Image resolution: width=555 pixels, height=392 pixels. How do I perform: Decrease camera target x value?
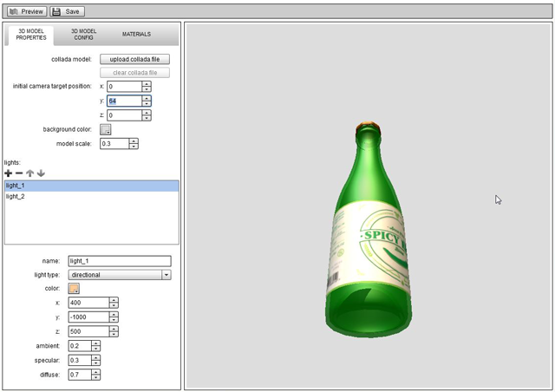point(147,89)
